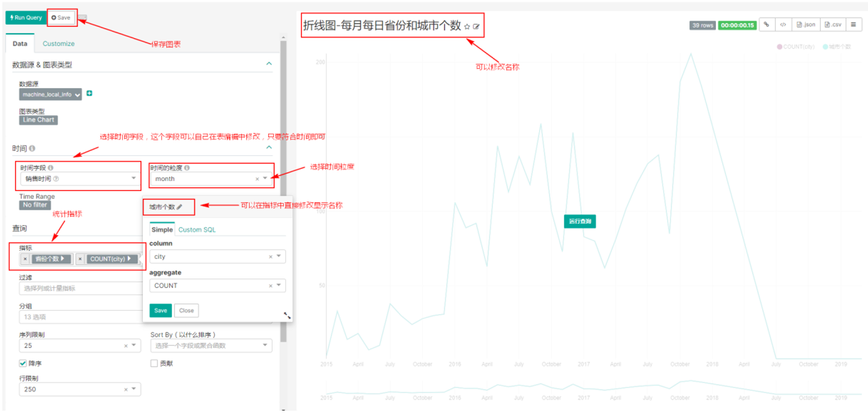Select the Simple tab in metric popover
This screenshot has width=868, height=413.
tap(162, 230)
